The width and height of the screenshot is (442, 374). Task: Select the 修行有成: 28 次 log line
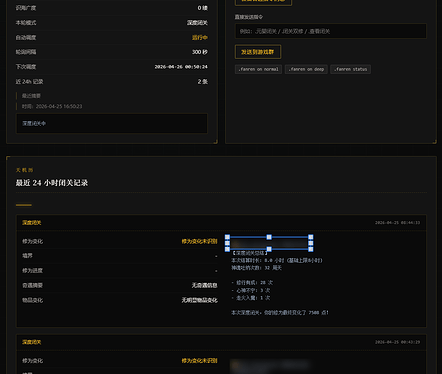click(x=252, y=283)
